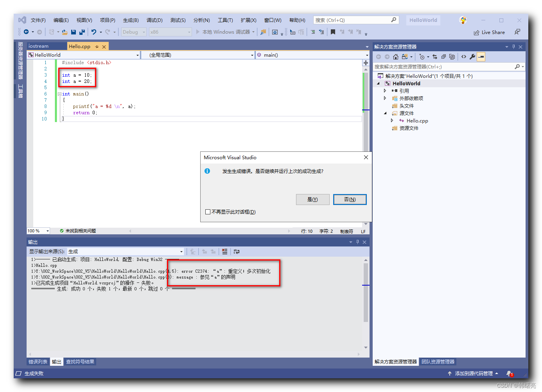Open the x86 platform dropdown
The image size is (542, 392).
coord(170,32)
